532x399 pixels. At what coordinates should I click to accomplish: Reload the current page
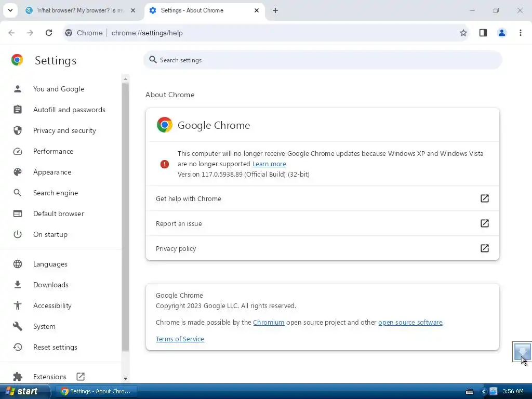pyautogui.click(x=49, y=33)
